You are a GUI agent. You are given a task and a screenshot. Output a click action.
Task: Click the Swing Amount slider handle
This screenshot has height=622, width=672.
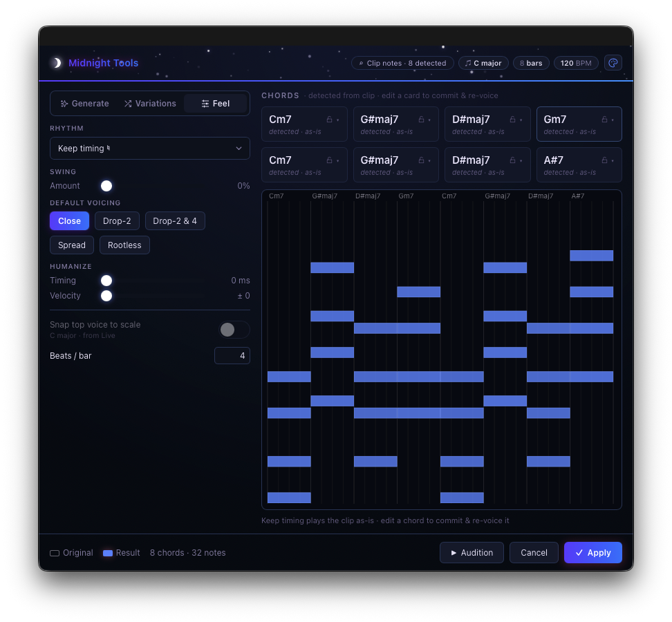point(106,185)
